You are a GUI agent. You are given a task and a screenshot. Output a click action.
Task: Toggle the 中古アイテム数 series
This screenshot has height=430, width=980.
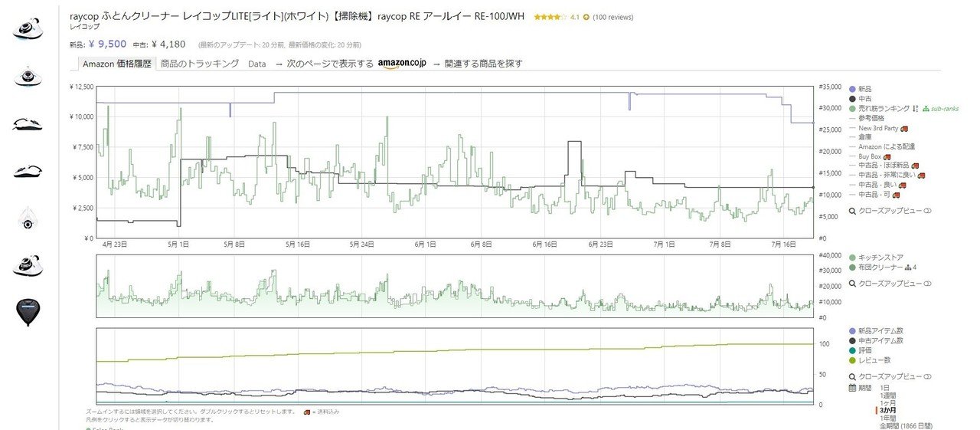pos(876,340)
